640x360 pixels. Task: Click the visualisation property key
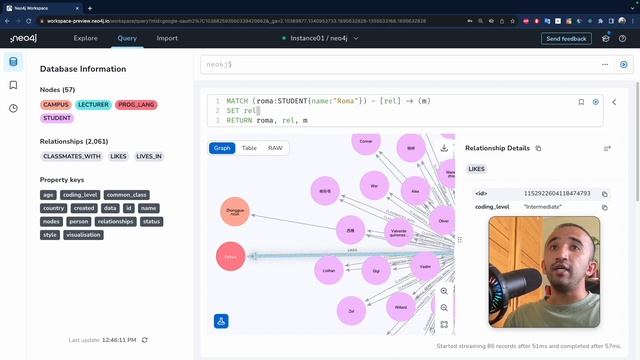point(83,235)
